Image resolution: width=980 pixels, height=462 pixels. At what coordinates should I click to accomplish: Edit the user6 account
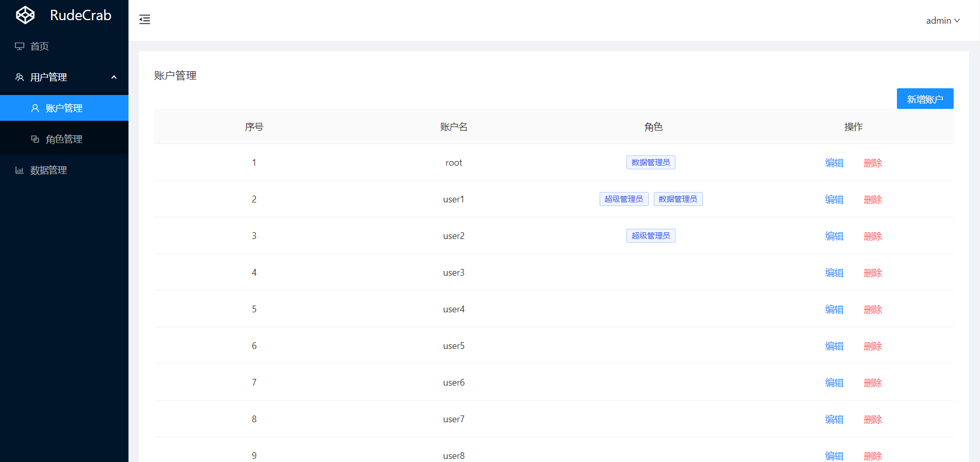[834, 383]
